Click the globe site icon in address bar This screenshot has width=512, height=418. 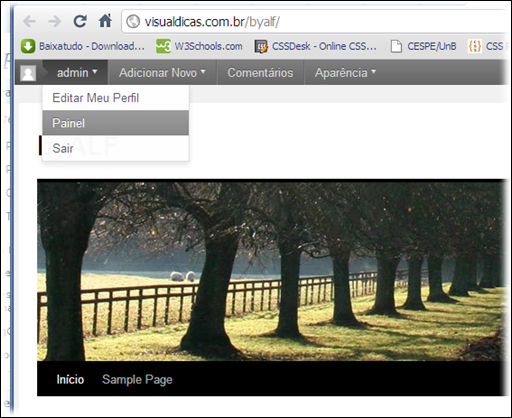point(133,22)
